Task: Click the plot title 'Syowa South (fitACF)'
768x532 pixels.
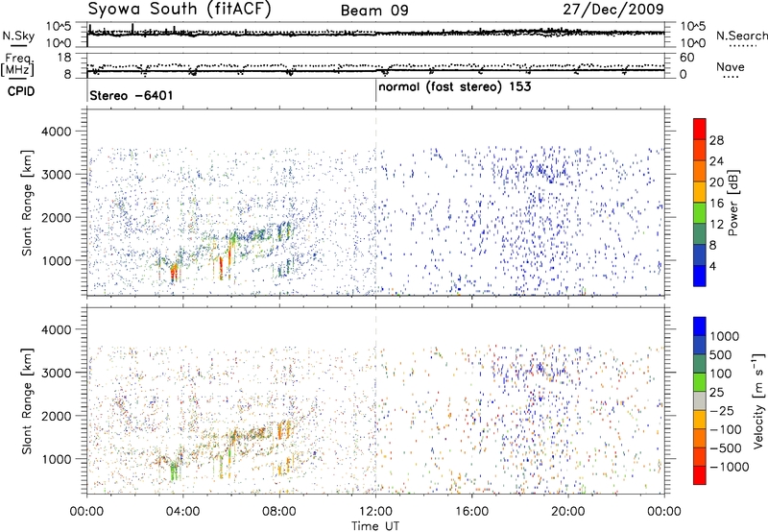Action: pos(180,10)
